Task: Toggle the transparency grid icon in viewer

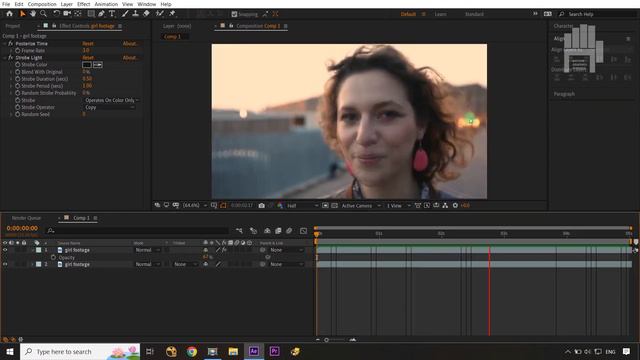Action: 334,206
